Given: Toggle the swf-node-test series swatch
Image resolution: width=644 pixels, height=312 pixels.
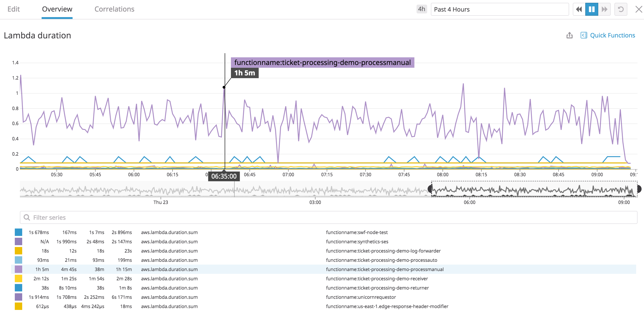Looking at the screenshot, I should pos(18,232).
